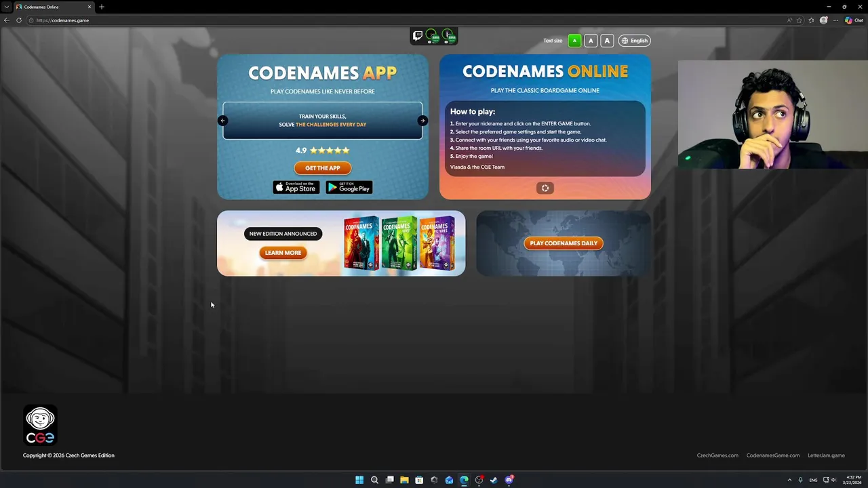Click the ENG language indicator in tray
Screen dimensions: 868x488
(x=813, y=480)
